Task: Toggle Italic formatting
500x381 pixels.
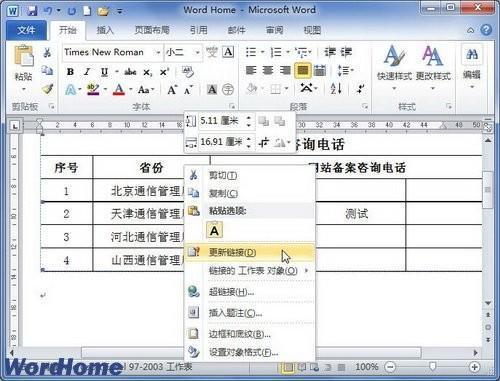Action: [87, 72]
